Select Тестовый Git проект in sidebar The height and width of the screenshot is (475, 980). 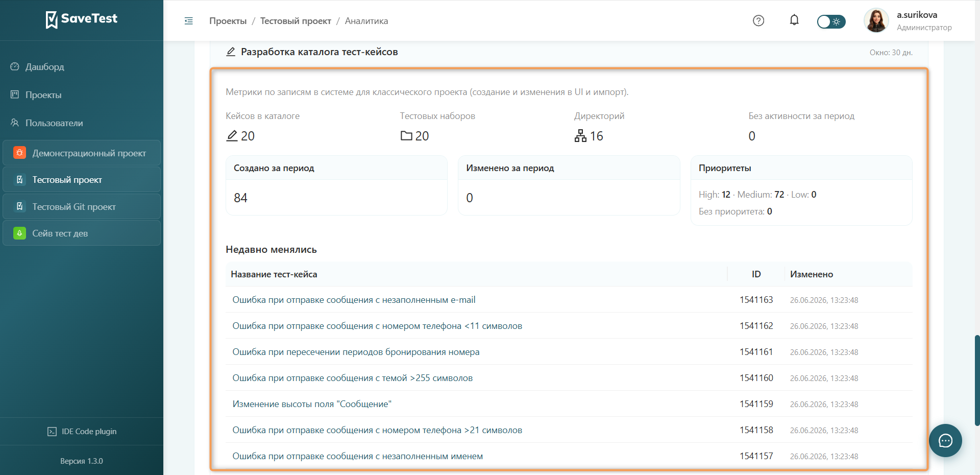coord(82,207)
